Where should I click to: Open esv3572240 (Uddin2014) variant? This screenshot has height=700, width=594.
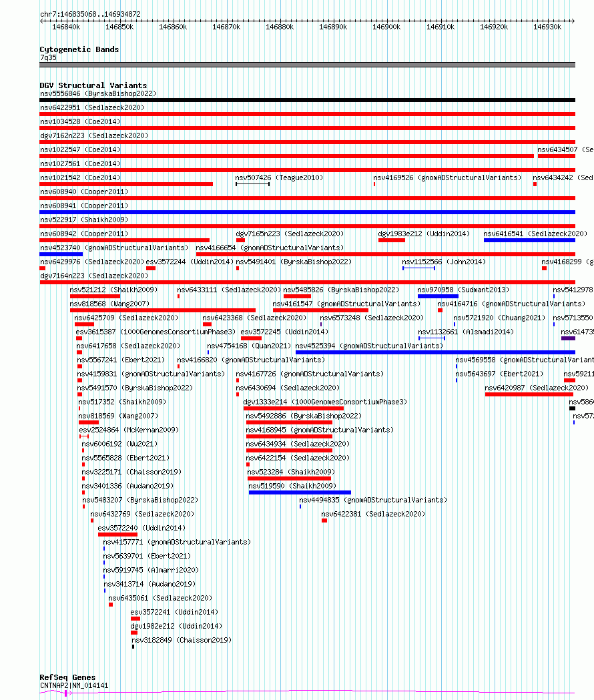click(x=141, y=528)
